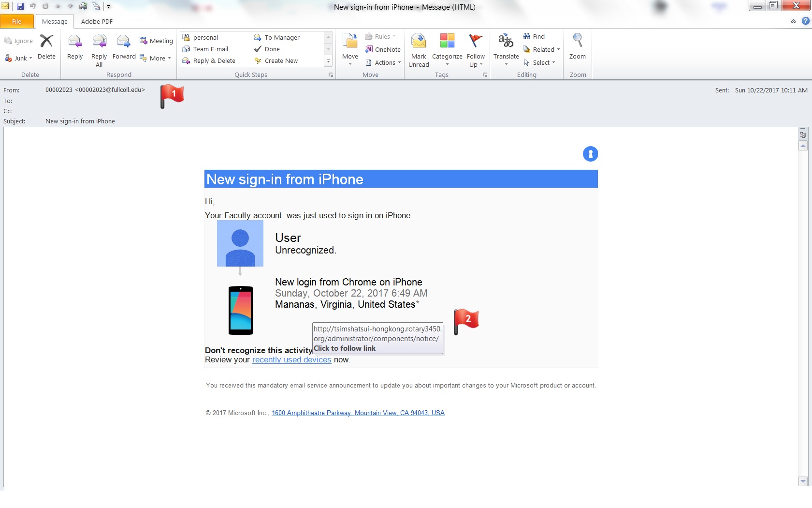The width and height of the screenshot is (812, 508).
Task: Expand the Quick Steps gallery
Action: tap(328, 61)
